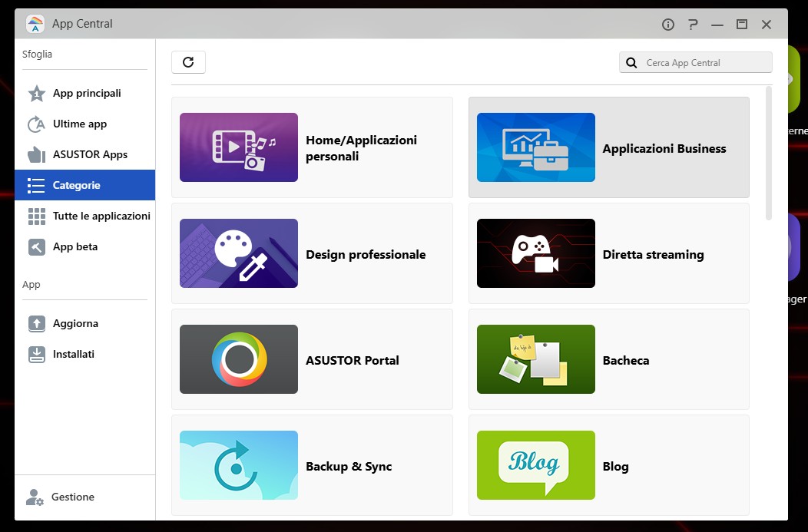Click the Design professionale label
This screenshot has width=808, height=532.
coord(366,254)
